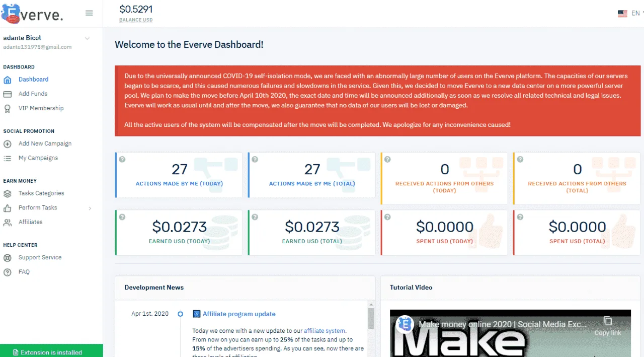Click the $0.5291 balance amount
The height and width of the screenshot is (357, 644).
coord(136,9)
